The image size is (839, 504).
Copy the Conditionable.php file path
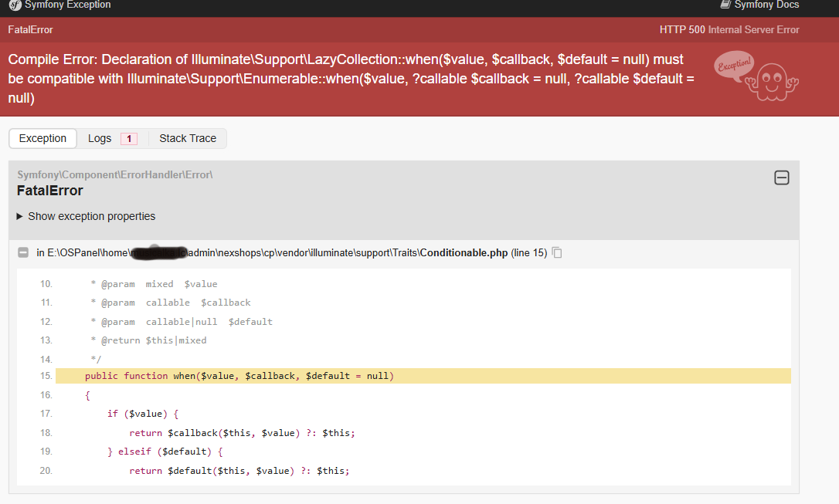tap(557, 253)
